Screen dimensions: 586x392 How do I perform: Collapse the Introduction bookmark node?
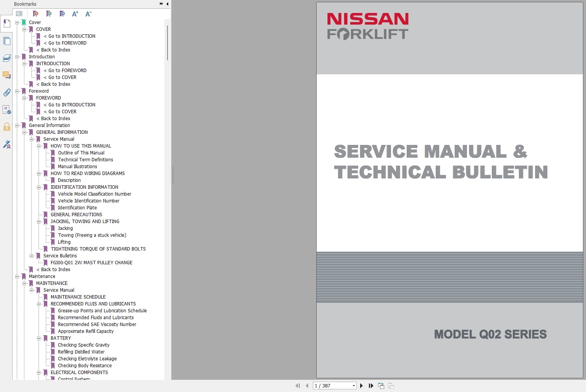pos(17,57)
